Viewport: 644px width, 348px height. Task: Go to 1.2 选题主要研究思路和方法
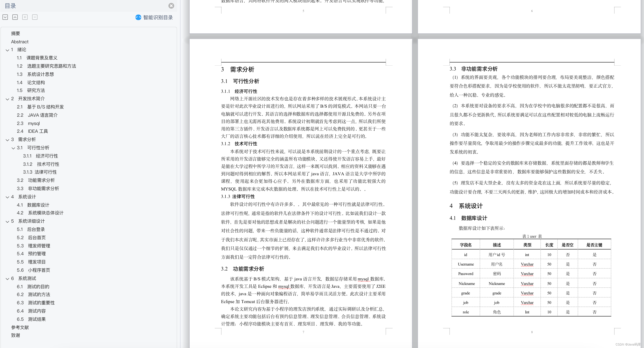pos(47,66)
